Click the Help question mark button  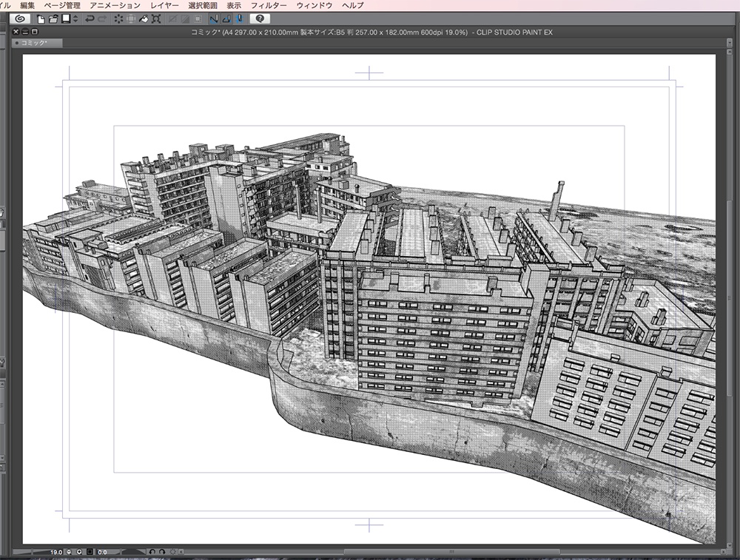pos(260,21)
